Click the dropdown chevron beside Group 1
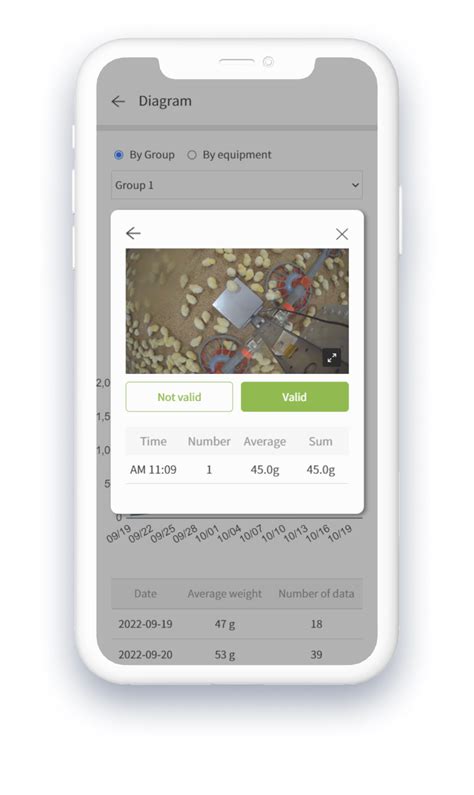The height and width of the screenshot is (795, 474). pos(355,185)
